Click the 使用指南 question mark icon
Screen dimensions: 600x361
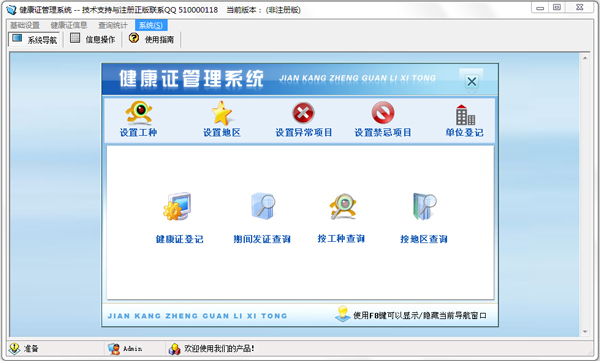tap(134, 38)
